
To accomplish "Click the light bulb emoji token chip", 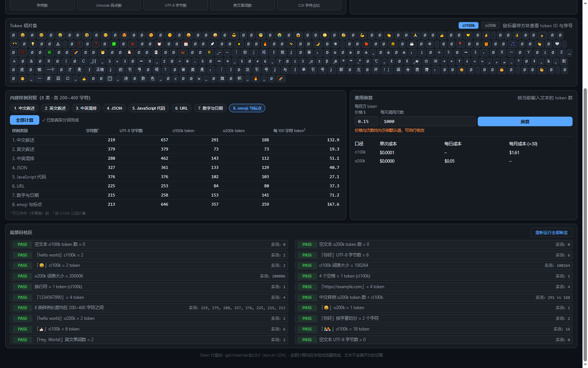I will (33, 44).
